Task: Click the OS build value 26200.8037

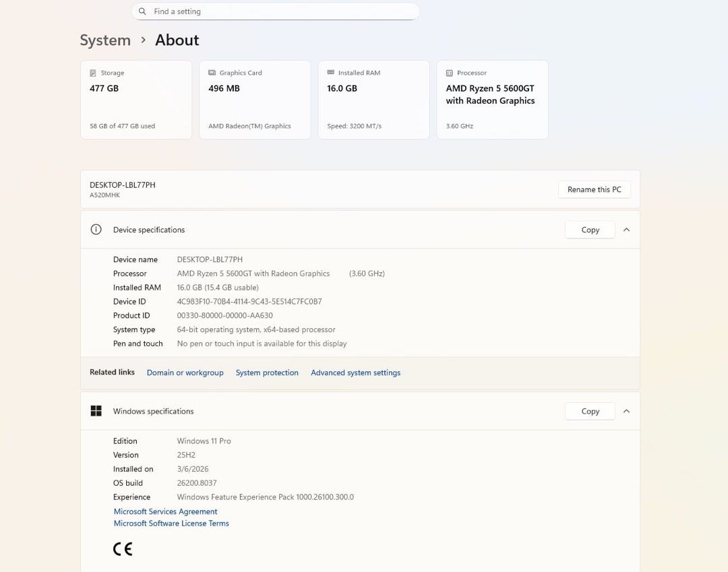Action: click(197, 483)
